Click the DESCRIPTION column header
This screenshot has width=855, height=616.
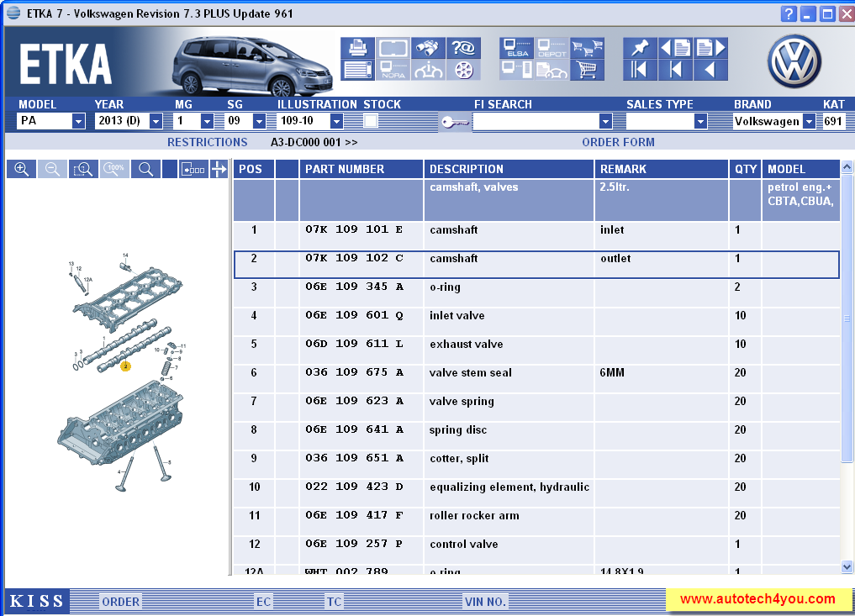tap(509, 169)
